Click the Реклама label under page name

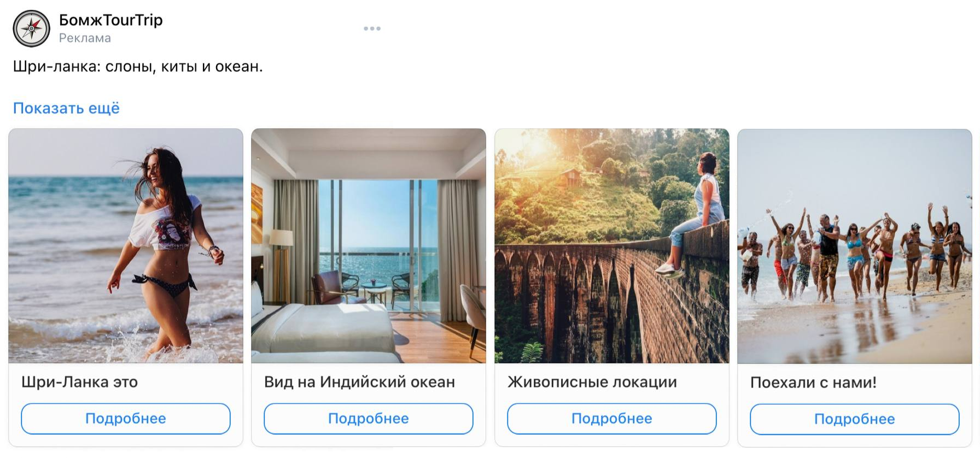pos(85,38)
